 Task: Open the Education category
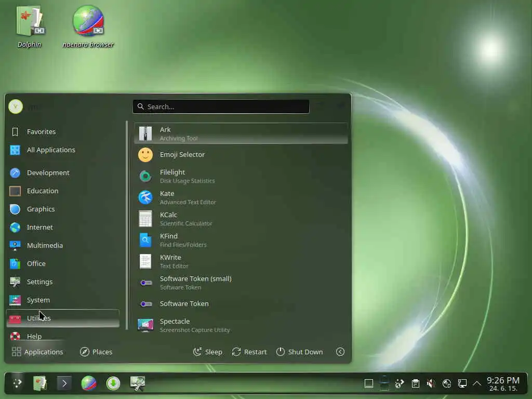coord(63,191)
